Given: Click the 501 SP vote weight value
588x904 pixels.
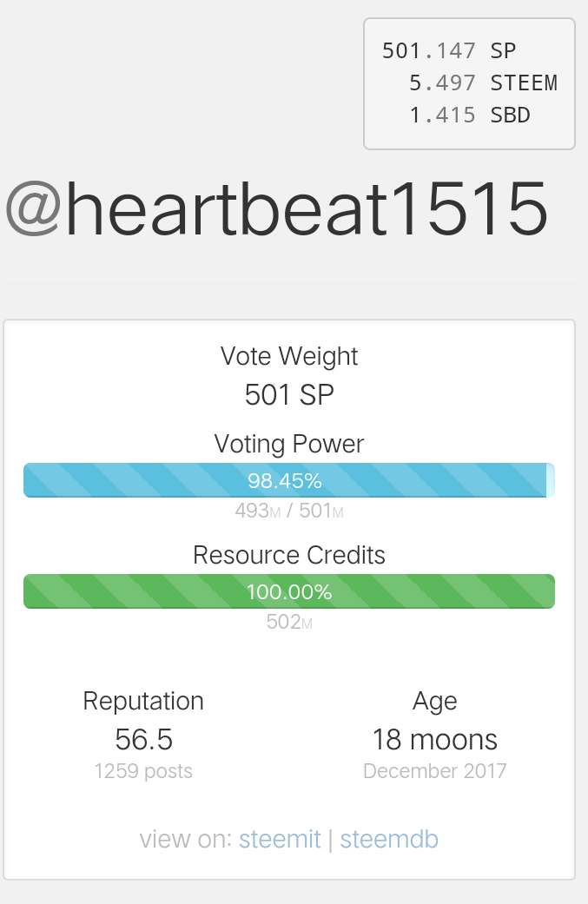Looking at the screenshot, I should pyautogui.click(x=289, y=396).
